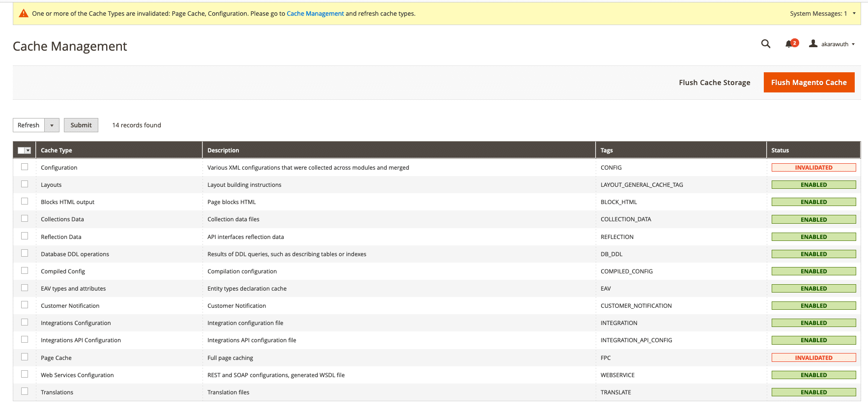
Task: Check the EAV types and attributes checkbox
Action: 25,288
